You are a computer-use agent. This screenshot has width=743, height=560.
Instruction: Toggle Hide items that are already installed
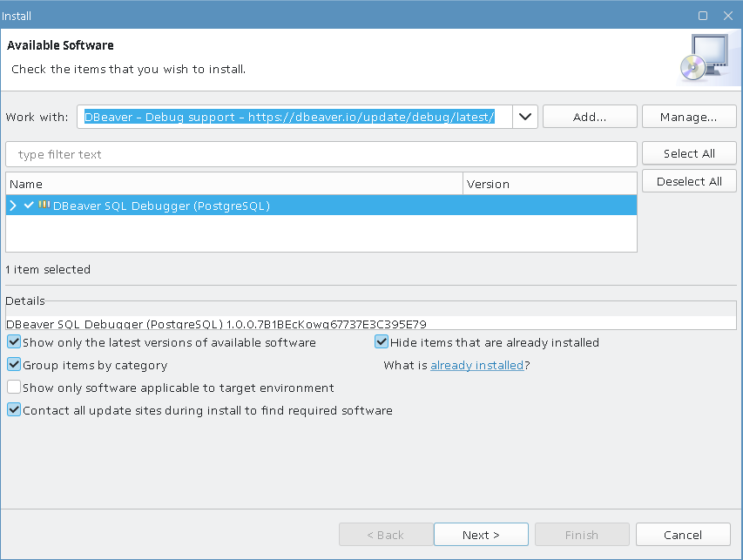(x=382, y=341)
